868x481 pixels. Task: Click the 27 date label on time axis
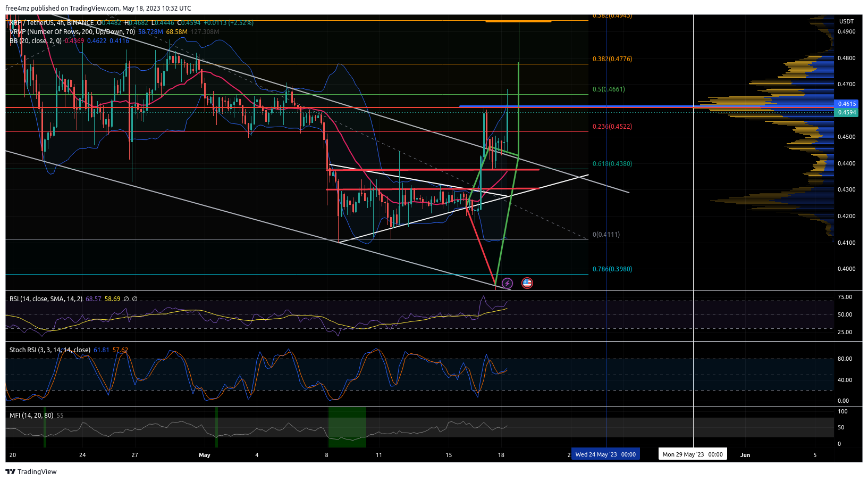[135, 455]
